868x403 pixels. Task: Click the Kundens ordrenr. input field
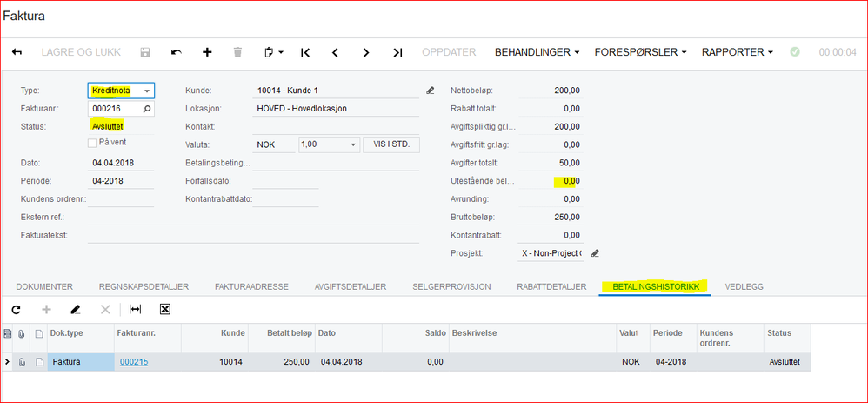(121, 198)
